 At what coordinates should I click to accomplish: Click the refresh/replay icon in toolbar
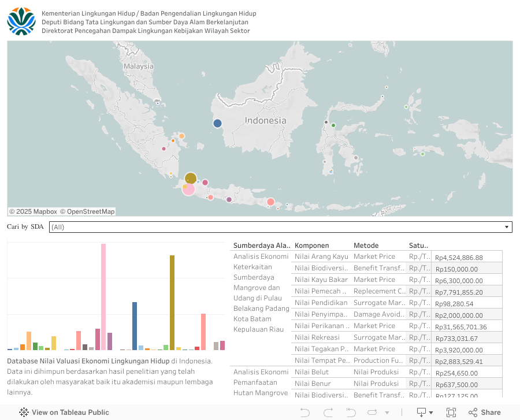click(372, 412)
